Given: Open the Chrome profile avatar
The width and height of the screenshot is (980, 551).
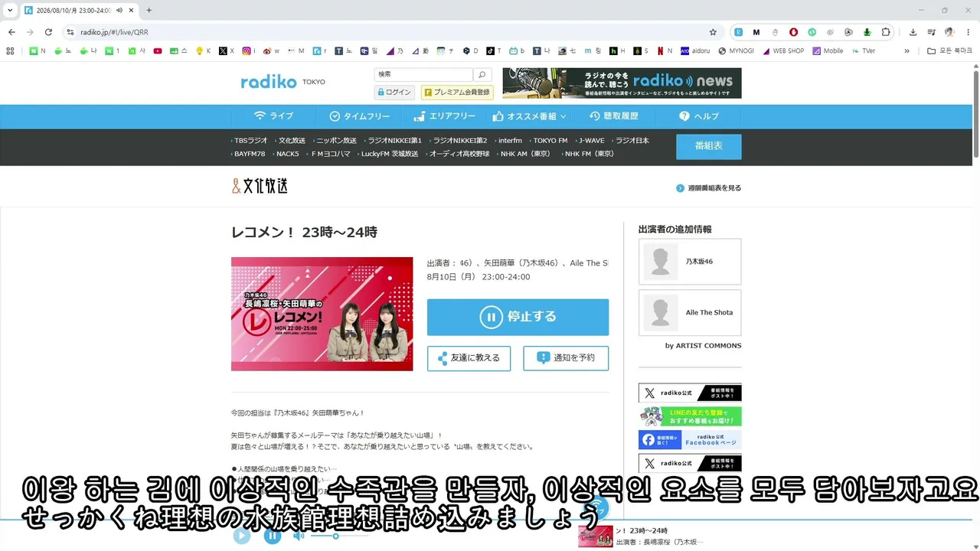Looking at the screenshot, I should tap(949, 32).
